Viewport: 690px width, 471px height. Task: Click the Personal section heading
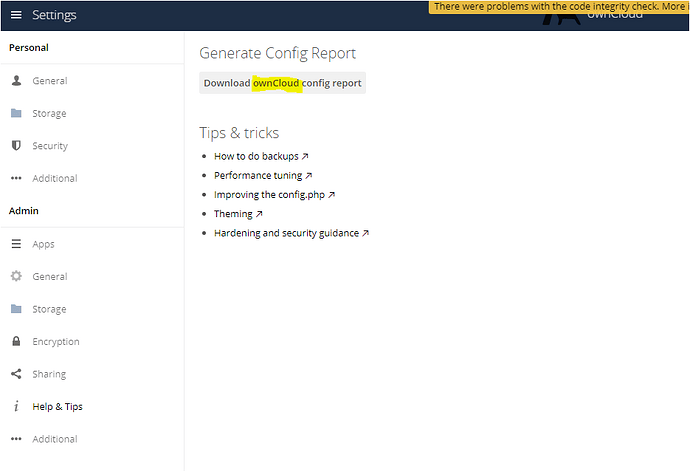point(29,48)
